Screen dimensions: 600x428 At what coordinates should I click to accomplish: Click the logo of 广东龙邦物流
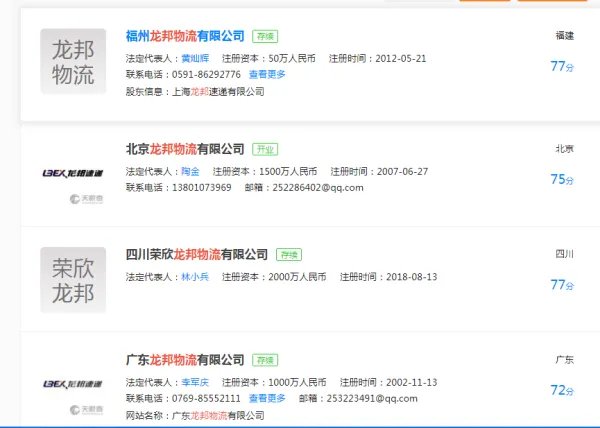73,384
